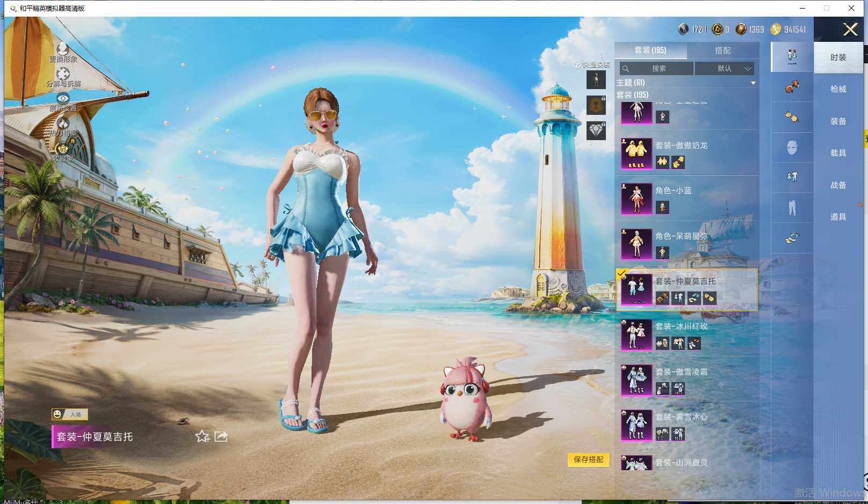
Task: Click yellow hoodie item under 傲傲奶龙
Action: click(662, 162)
